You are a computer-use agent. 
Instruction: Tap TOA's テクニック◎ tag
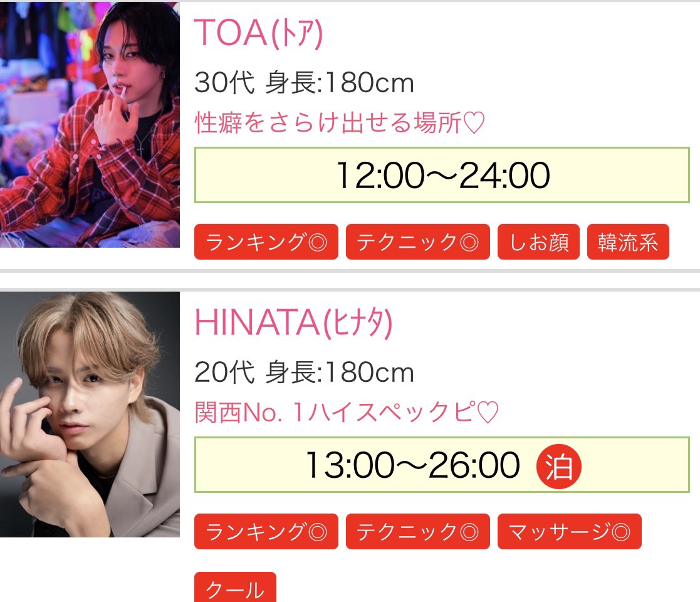(417, 242)
